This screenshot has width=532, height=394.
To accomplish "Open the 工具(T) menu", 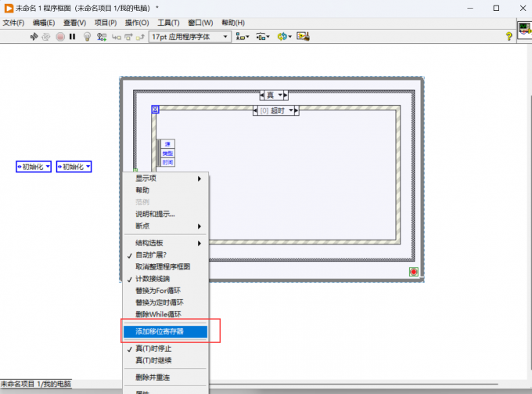I will [168, 23].
